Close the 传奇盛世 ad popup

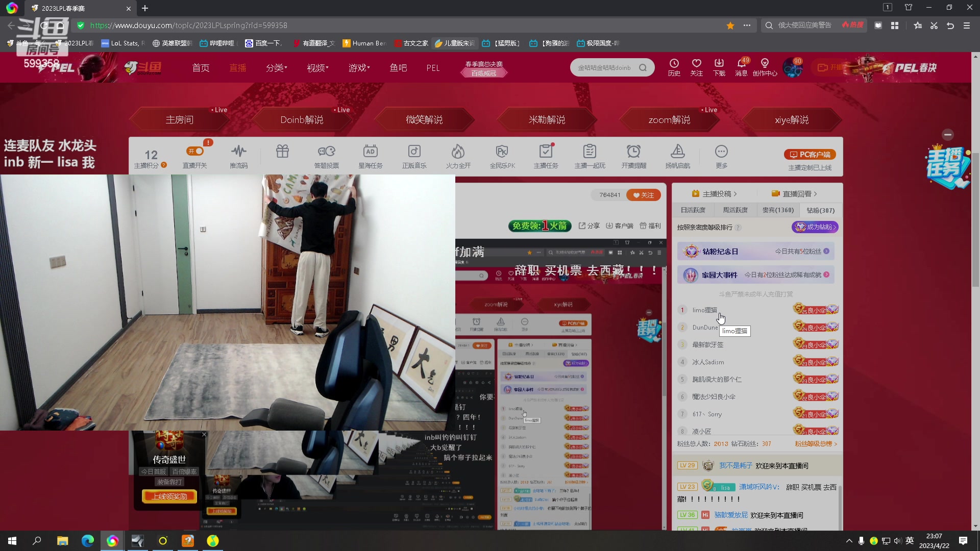(204, 435)
